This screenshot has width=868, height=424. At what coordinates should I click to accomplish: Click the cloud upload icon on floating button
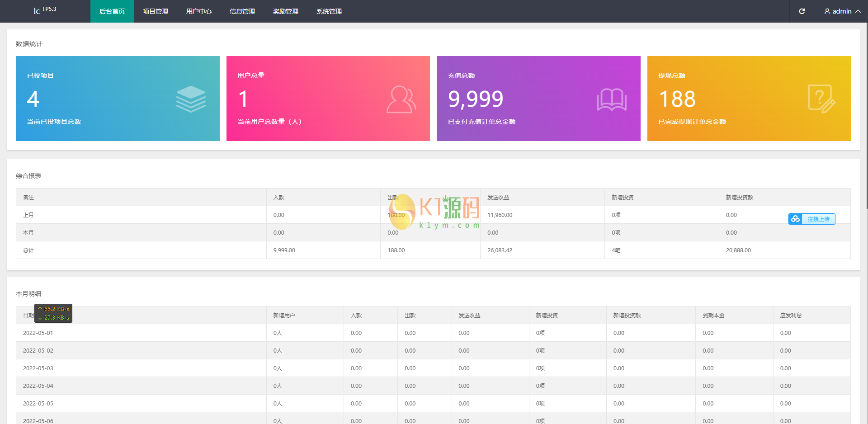795,219
